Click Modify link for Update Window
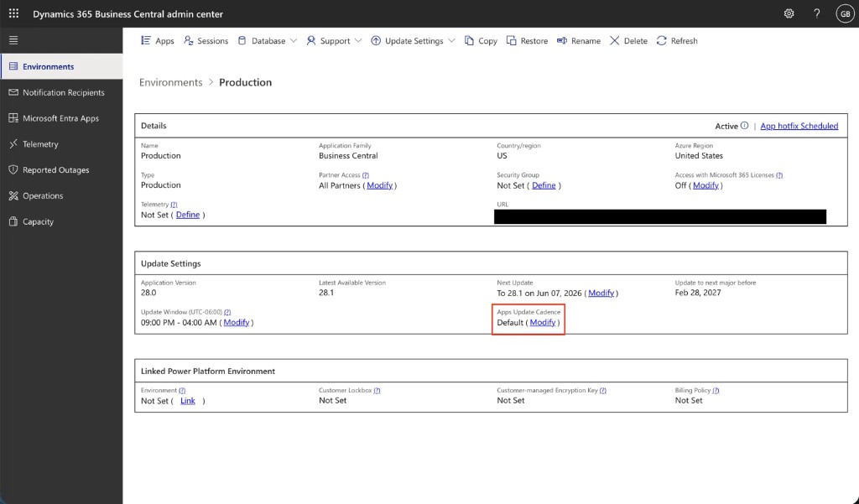This screenshot has width=859, height=504. pos(236,323)
